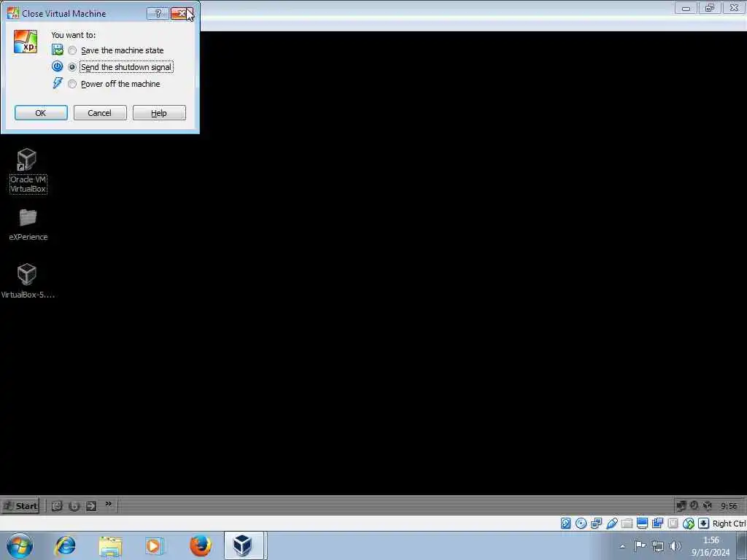This screenshot has height=560, width=747.
Task: Click the optical disc indicator in the VM status bar
Action: (x=581, y=524)
